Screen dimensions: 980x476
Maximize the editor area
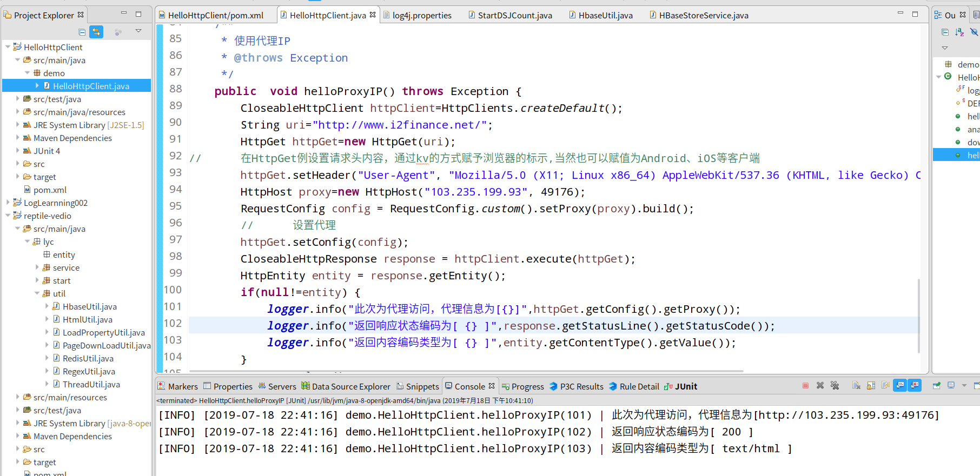tap(915, 14)
